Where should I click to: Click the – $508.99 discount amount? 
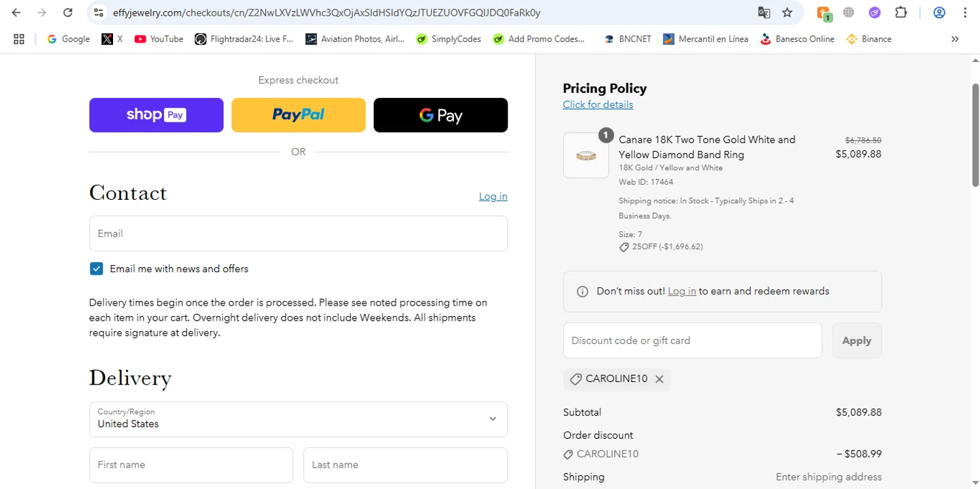[859, 454]
